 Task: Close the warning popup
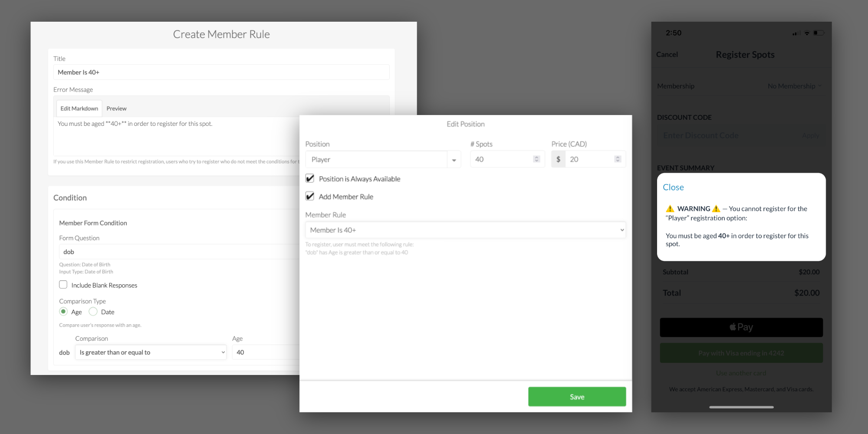[x=673, y=187]
